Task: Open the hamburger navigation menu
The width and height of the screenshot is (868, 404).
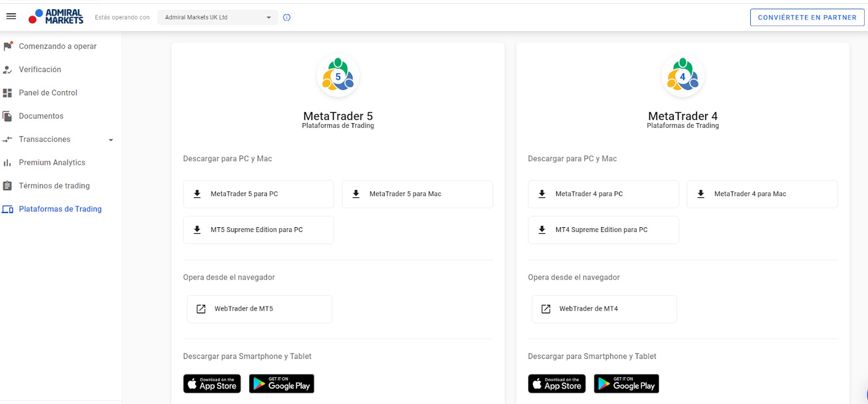Action: click(x=11, y=17)
